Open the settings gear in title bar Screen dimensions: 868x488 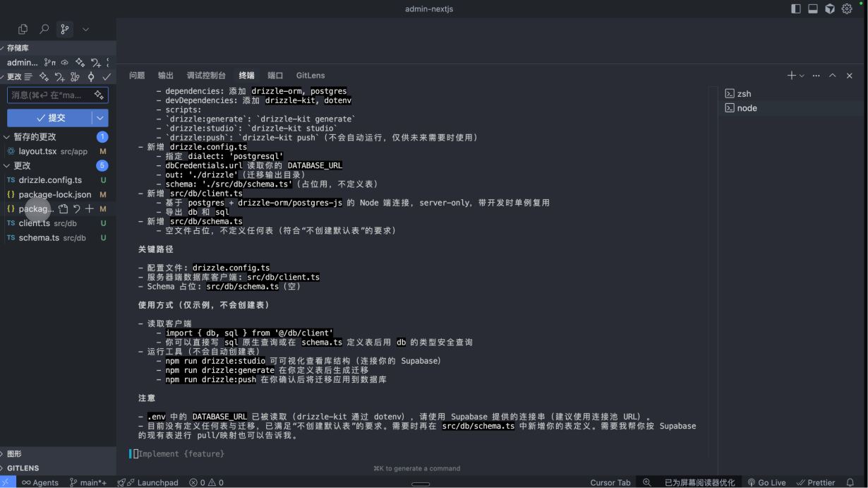pyautogui.click(x=847, y=9)
